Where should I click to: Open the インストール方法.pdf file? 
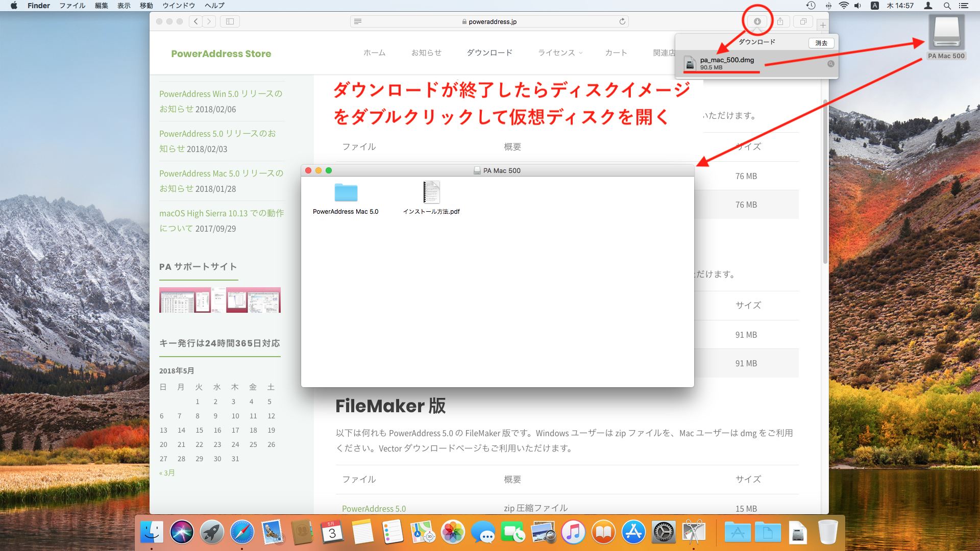431,193
